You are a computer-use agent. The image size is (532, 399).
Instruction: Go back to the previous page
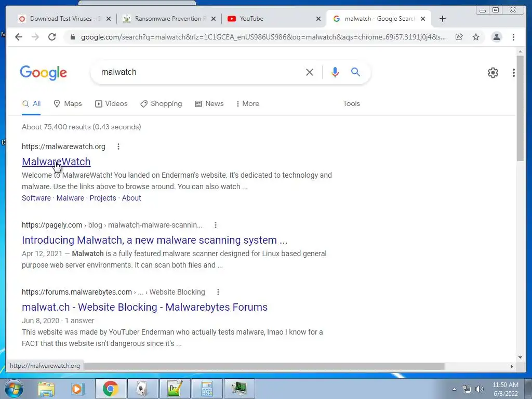tap(19, 37)
